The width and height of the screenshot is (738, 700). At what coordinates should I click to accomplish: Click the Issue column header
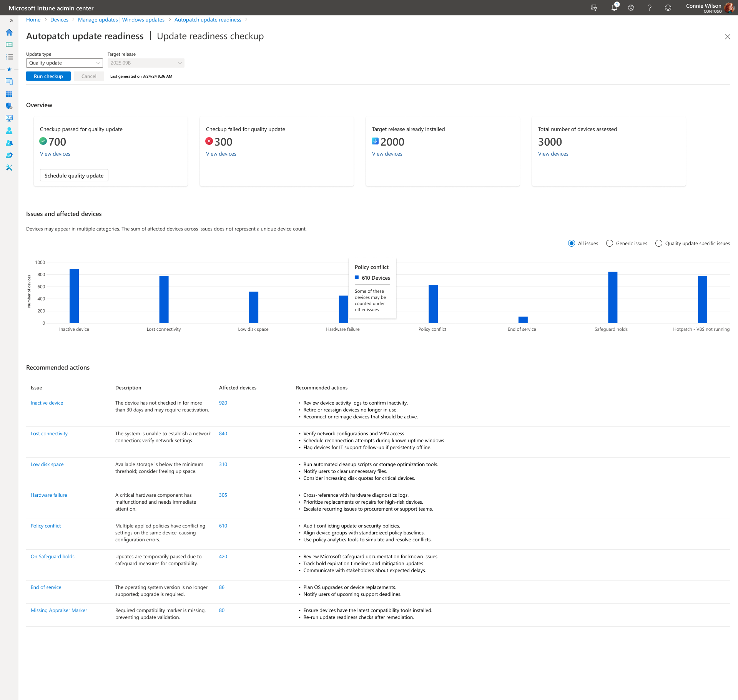37,388
